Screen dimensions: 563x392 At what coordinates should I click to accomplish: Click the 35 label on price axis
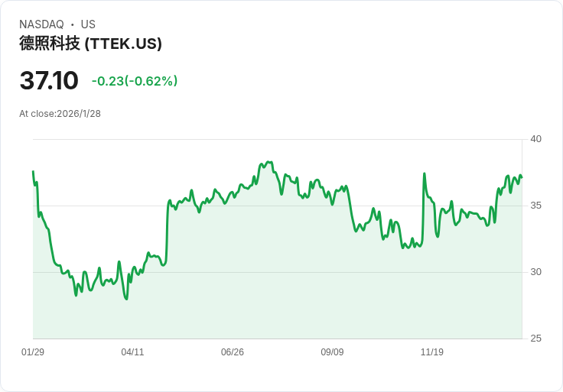pyautogui.click(x=535, y=206)
